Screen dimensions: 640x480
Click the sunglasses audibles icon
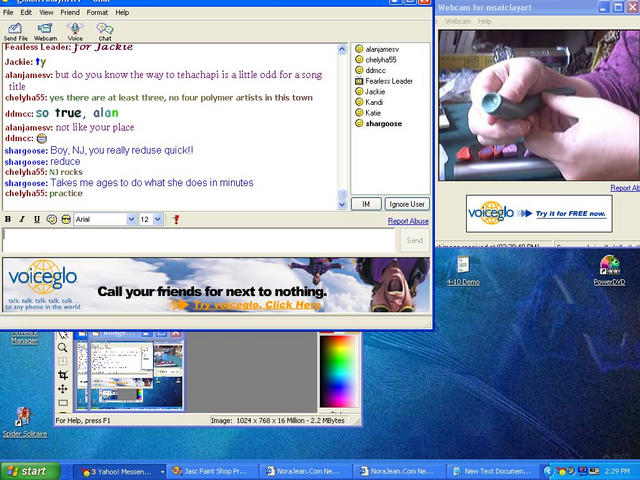pyautogui.click(x=66, y=219)
